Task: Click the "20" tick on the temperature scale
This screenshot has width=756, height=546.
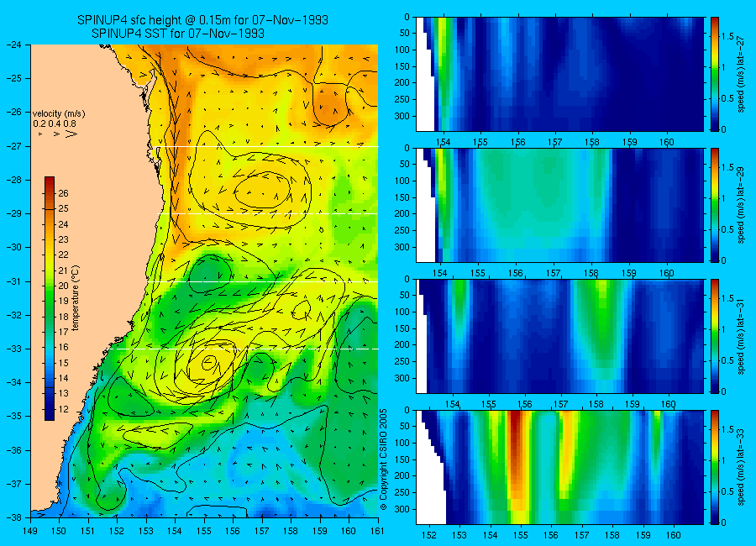Action: click(x=63, y=286)
